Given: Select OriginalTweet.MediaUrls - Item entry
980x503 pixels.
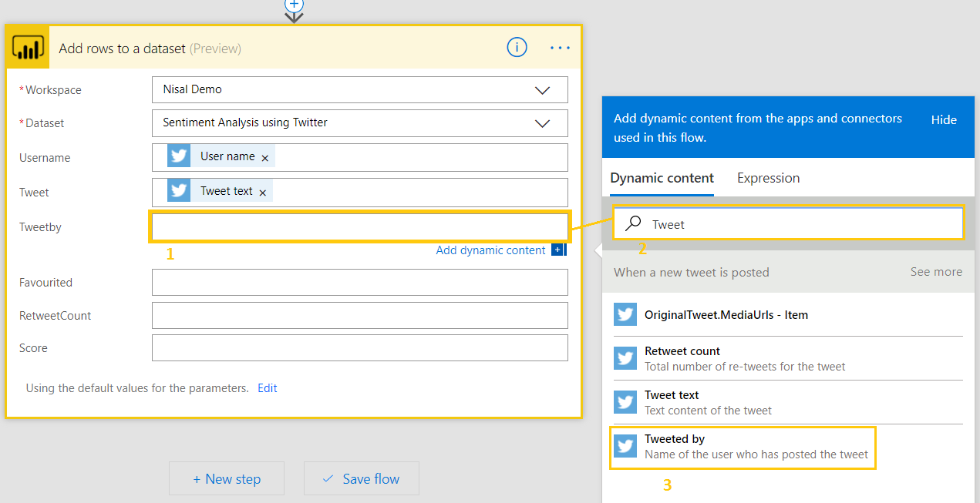Looking at the screenshot, I should 788,314.
